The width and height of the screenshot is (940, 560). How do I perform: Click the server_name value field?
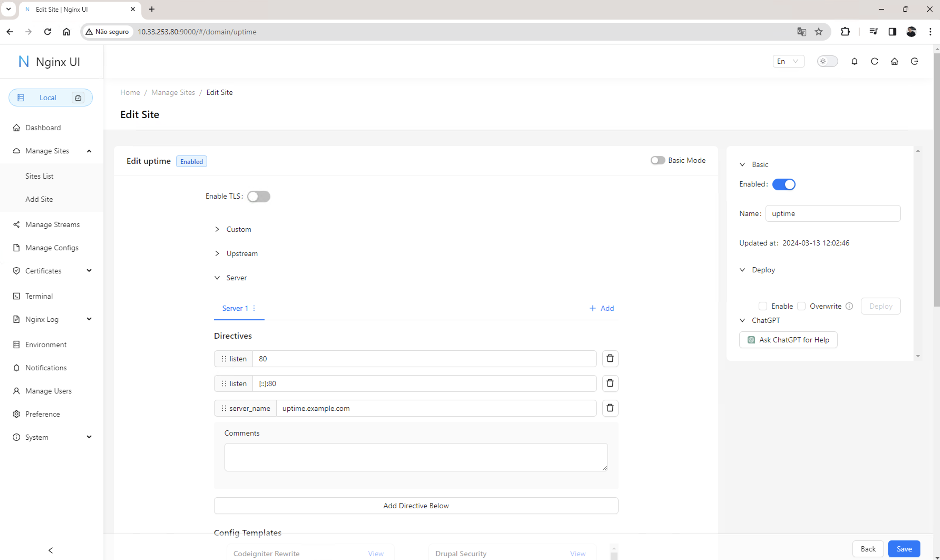(436, 408)
